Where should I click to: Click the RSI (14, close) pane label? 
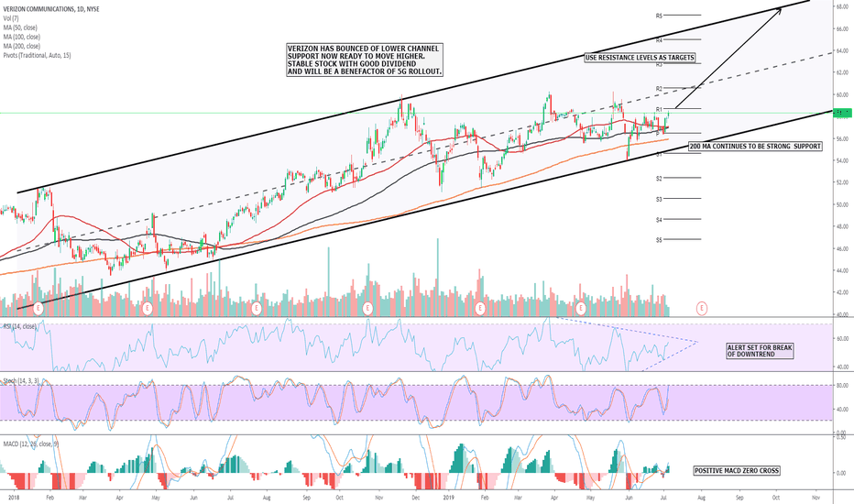[20, 326]
